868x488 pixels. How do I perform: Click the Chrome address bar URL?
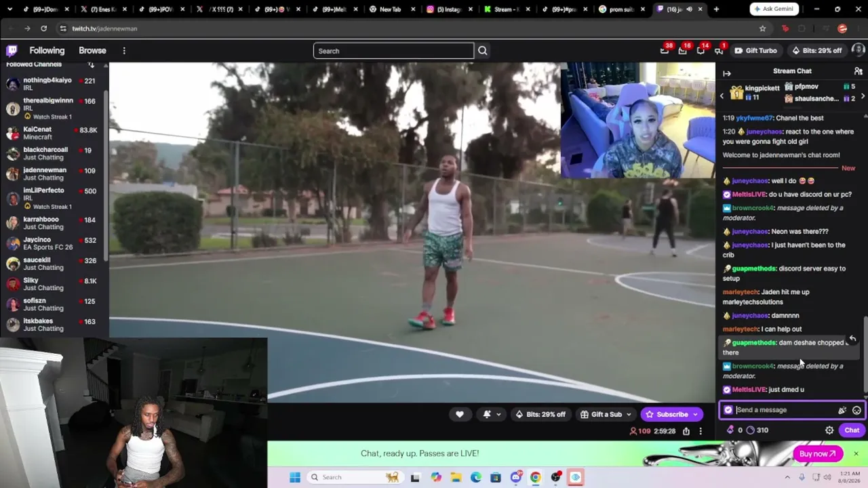104,28
